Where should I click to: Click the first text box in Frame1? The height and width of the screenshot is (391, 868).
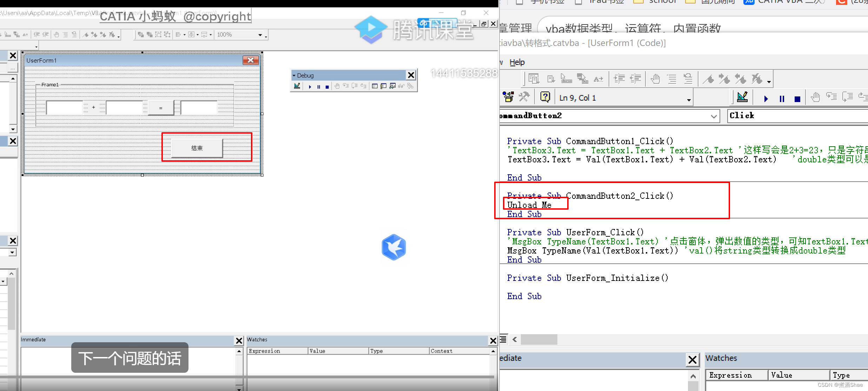pos(65,108)
